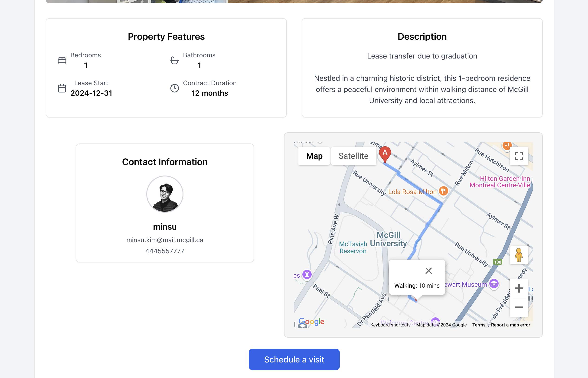Screen dimensions: 588x378
Task: Click the map zoom in plus button
Action: [x=519, y=288]
